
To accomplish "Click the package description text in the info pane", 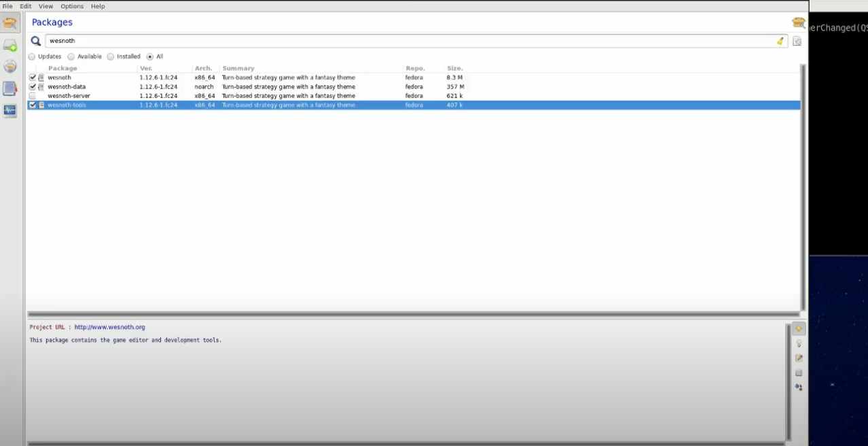I will [126, 340].
